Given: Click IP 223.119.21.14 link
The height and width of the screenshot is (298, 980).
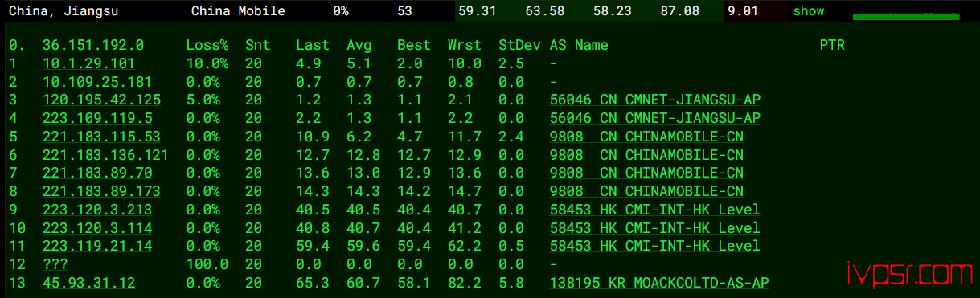Looking at the screenshot, I should click(x=97, y=246).
